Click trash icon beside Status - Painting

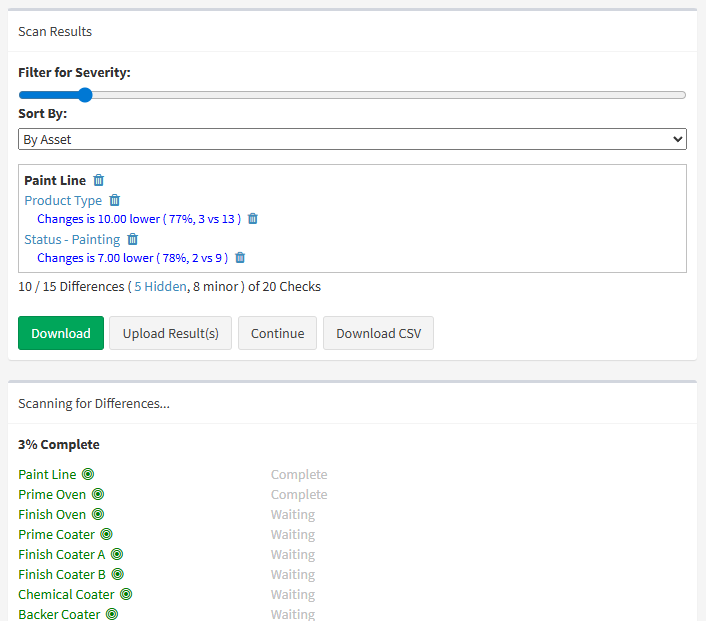coord(132,240)
